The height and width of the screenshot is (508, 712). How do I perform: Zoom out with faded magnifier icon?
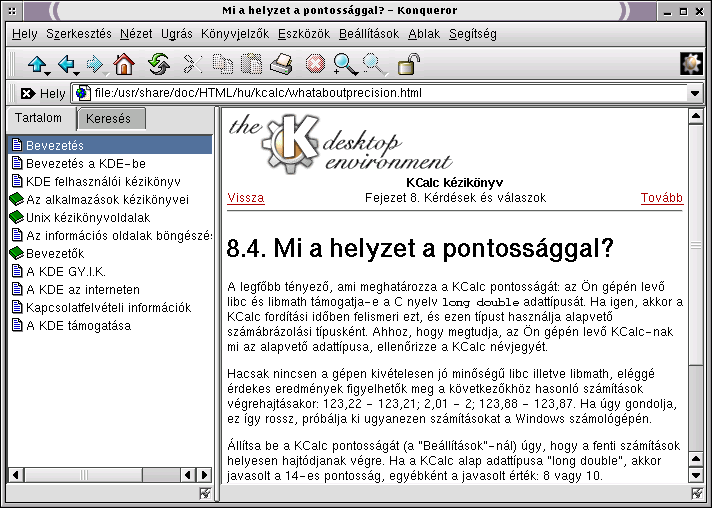click(373, 64)
